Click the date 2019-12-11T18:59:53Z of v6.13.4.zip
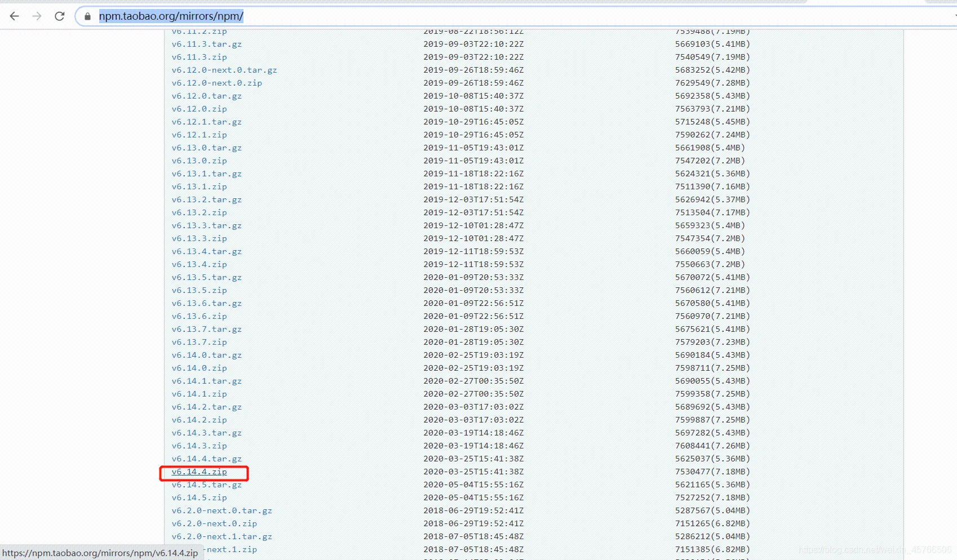 (x=473, y=265)
